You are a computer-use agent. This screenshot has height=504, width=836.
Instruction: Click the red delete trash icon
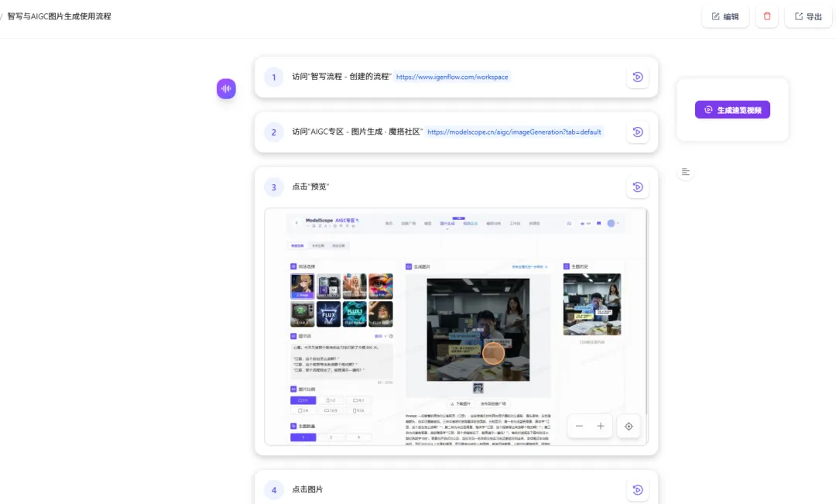coord(766,16)
